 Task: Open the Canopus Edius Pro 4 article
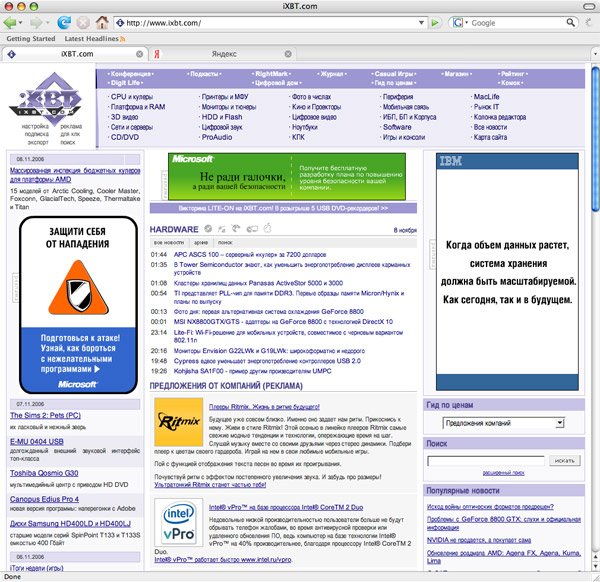(44, 499)
